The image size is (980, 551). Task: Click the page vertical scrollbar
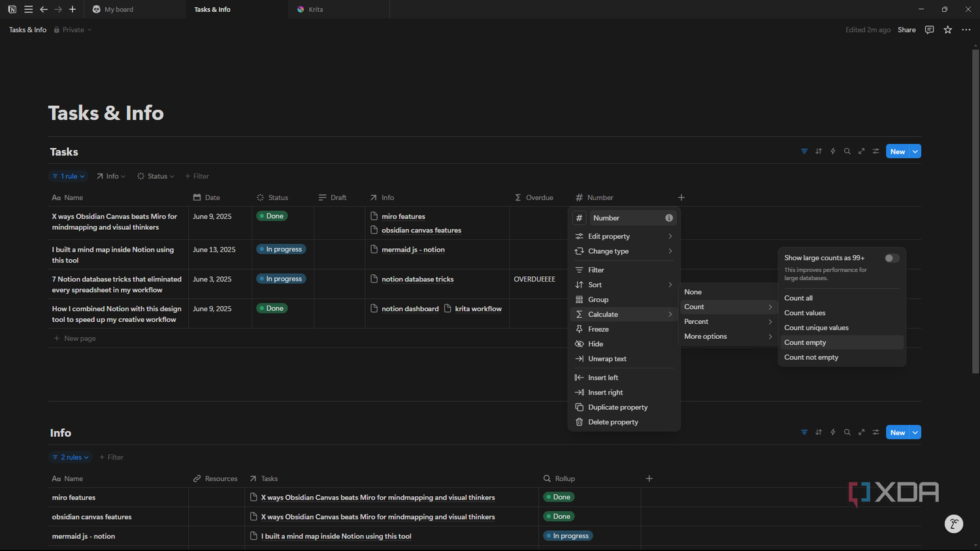click(975, 210)
